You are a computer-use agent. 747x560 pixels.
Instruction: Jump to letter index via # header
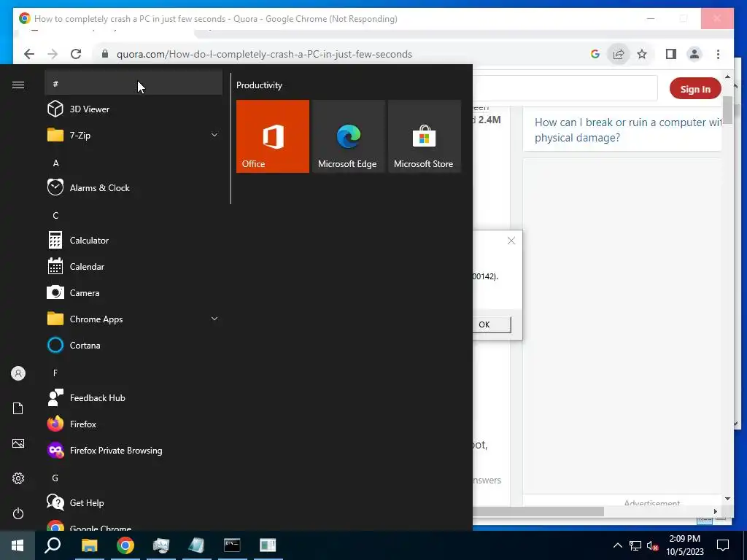click(133, 84)
